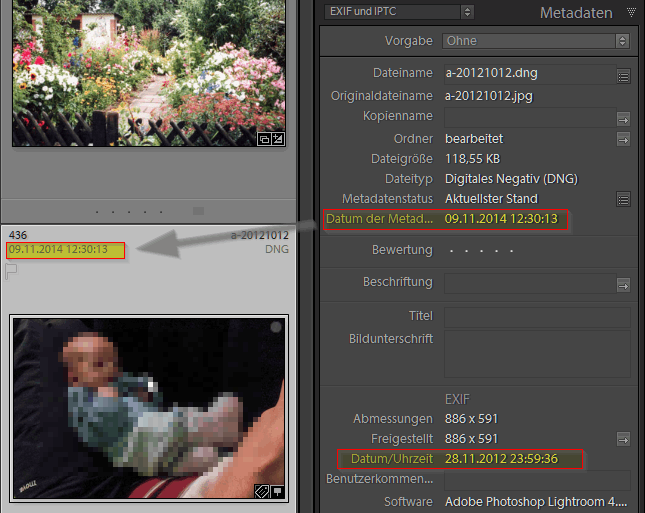645x513 pixels.
Task: Click into the Dateiname input field
Action: tap(530, 74)
